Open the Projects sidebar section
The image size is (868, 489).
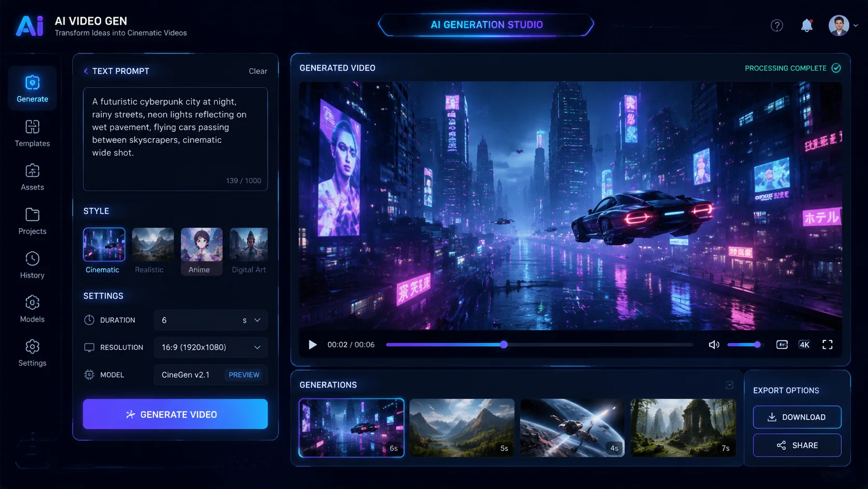click(32, 221)
